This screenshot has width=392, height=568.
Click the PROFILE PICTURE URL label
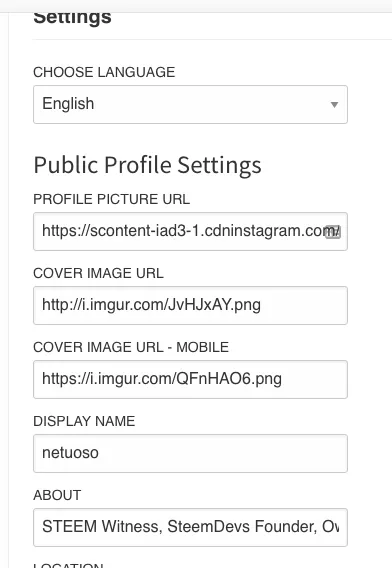pos(112,199)
